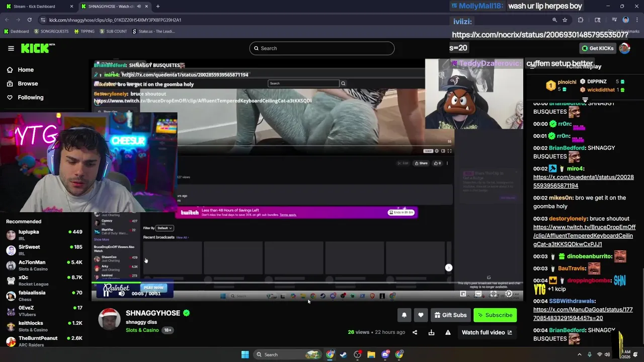Report the clip with warning icon
The image size is (644, 362).
click(x=448, y=332)
